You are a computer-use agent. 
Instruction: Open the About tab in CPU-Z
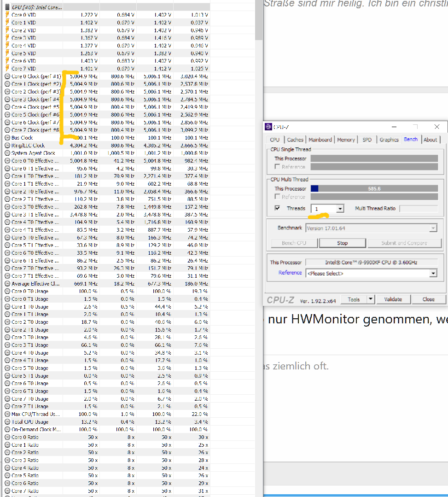tap(431, 140)
